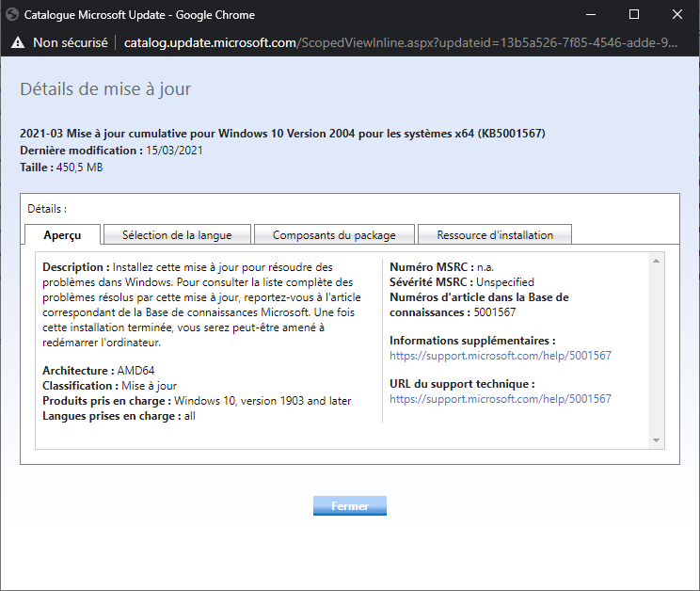The image size is (700, 591).
Task: Click the globe icon in the title bar
Action: click(13, 15)
